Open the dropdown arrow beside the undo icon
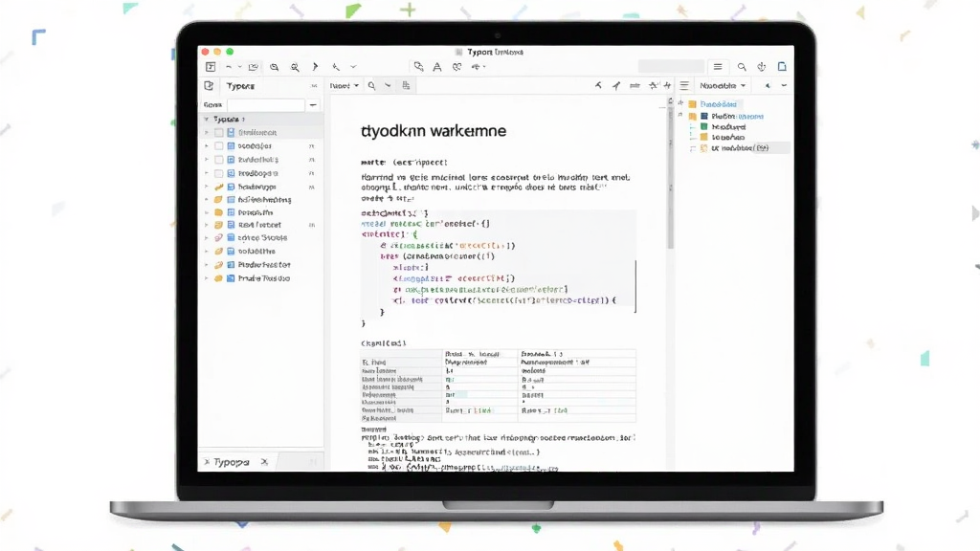The image size is (980, 551). click(x=239, y=67)
